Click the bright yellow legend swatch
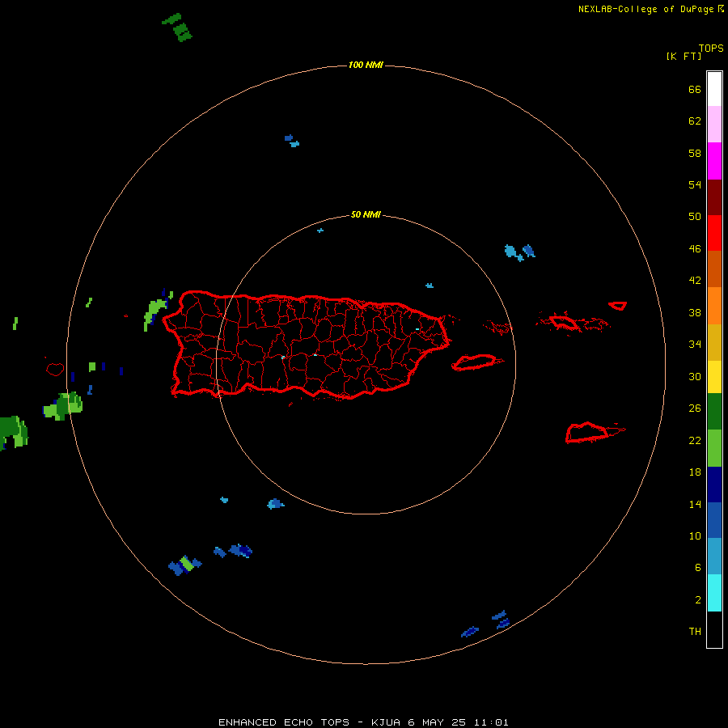 (714, 377)
